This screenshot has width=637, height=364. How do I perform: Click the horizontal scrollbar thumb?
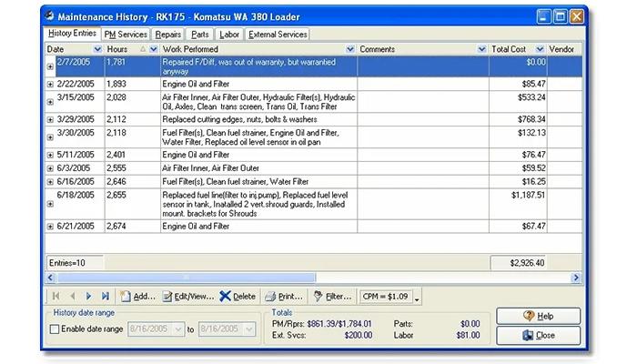pyautogui.click(x=187, y=278)
